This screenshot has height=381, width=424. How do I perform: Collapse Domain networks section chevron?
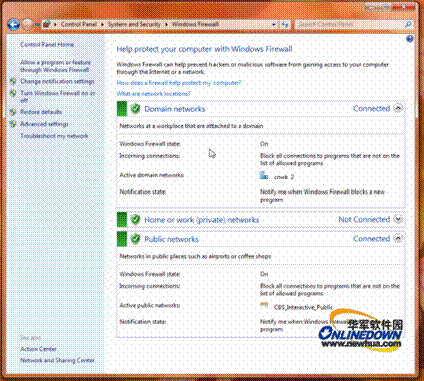(x=398, y=108)
